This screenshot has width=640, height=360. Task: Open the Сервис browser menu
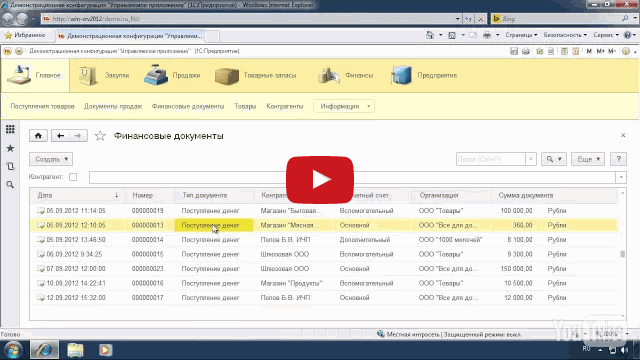coord(606,35)
